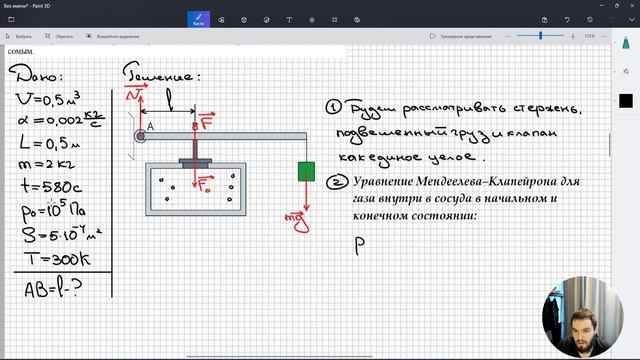
Task: Open the Effects tool
Action: pos(312,20)
